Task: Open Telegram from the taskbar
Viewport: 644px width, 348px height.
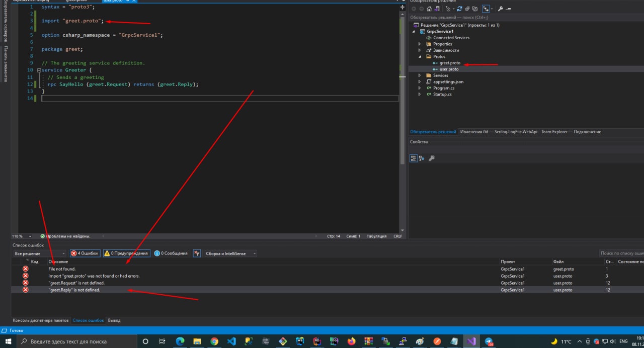Action: coord(488,341)
